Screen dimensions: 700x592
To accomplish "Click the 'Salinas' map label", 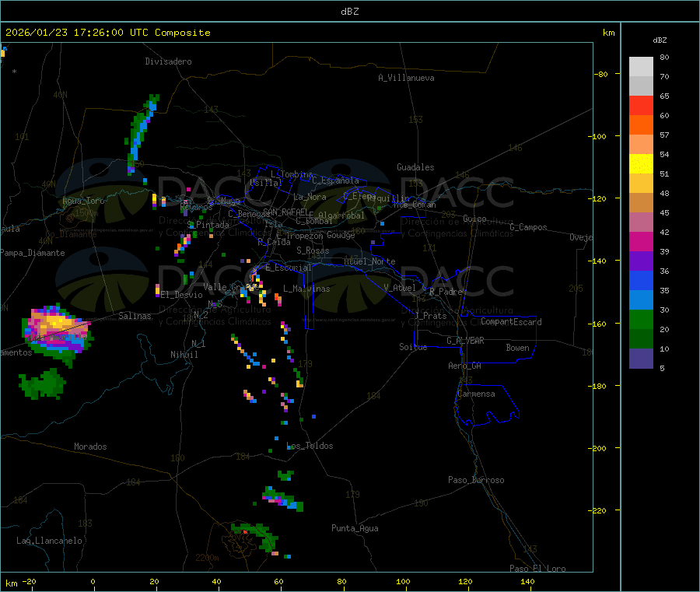I will click(135, 316).
